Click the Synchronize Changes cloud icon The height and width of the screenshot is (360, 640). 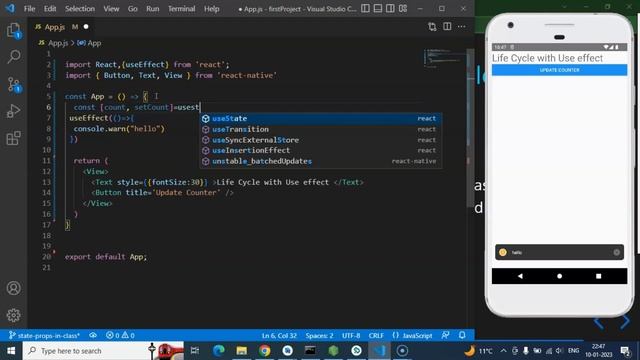(93, 336)
